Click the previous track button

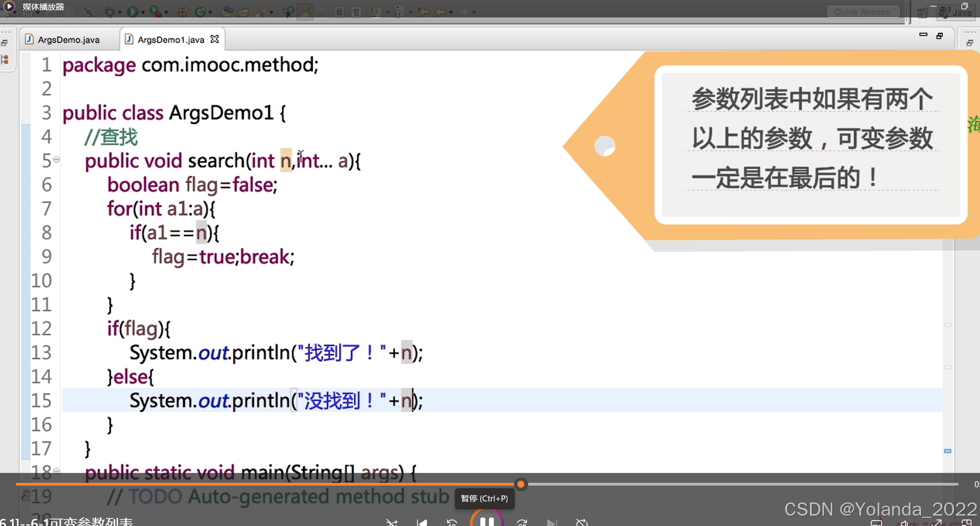click(422, 523)
